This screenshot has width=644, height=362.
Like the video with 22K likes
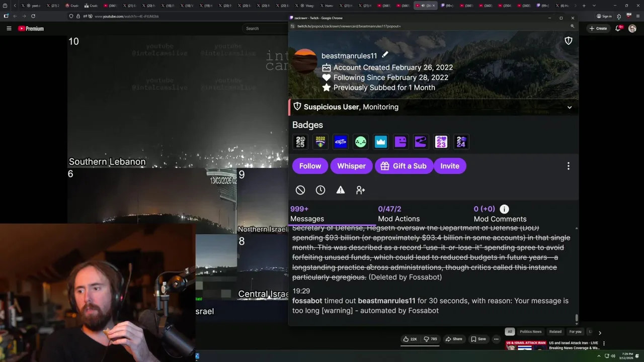pyautogui.click(x=410, y=339)
